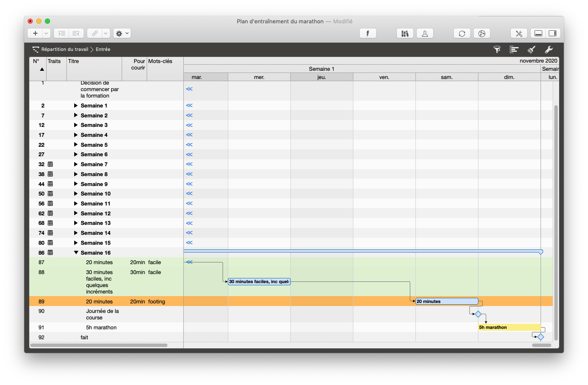
Task: Open the library books icon
Action: coord(405,33)
